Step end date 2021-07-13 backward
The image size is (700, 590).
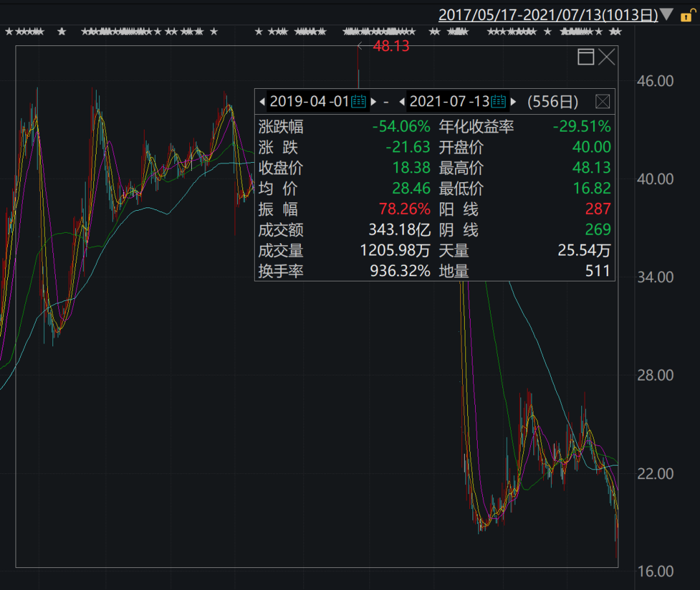tap(402, 101)
